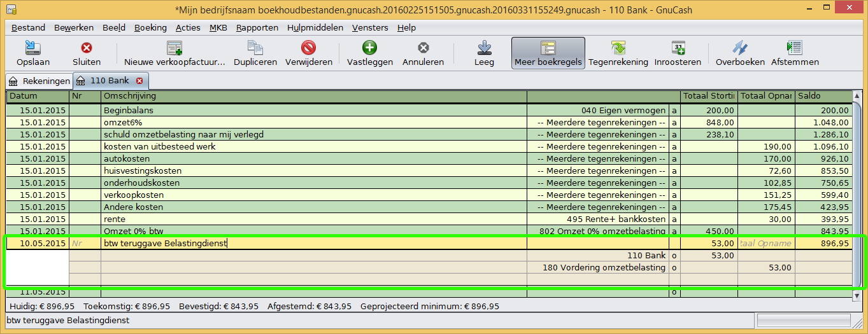Select 'kosten van uitbesteed werk' row
This screenshot has width=868, height=334.
[429, 146]
